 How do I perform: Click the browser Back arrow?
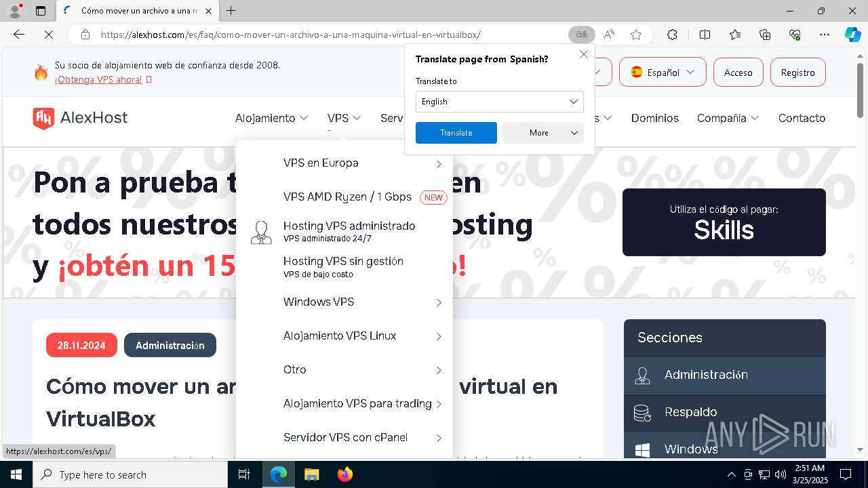[x=19, y=35]
